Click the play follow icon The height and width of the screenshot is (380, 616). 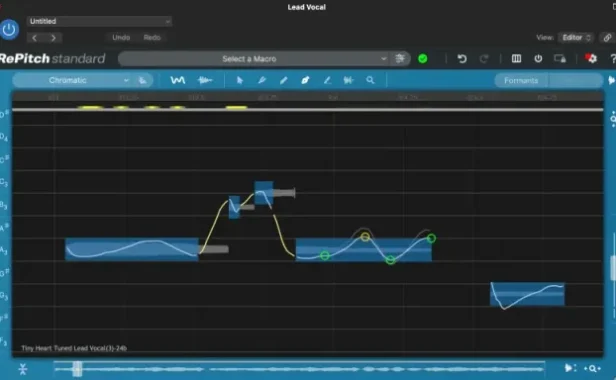coord(570,368)
